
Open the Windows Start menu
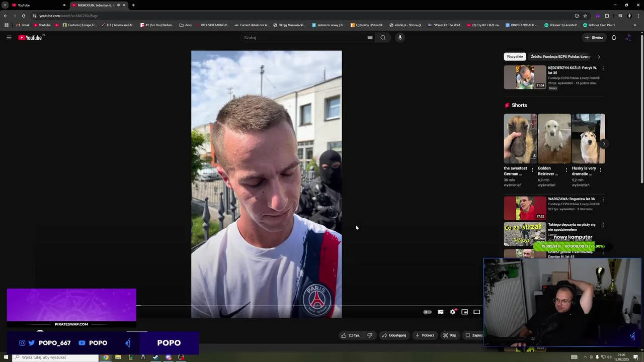point(5,357)
